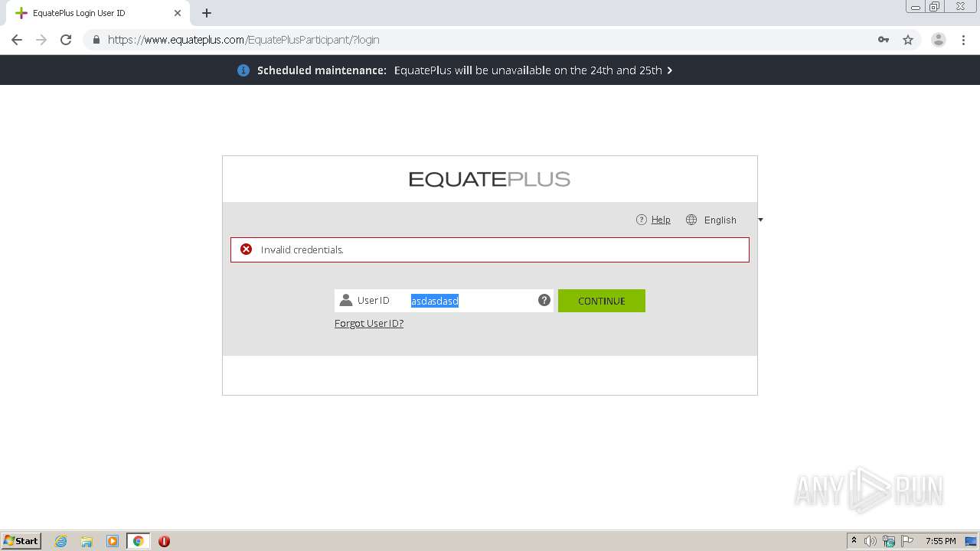Close the EquatePlus Login browser tab
The image size is (980, 551).
point(177,13)
